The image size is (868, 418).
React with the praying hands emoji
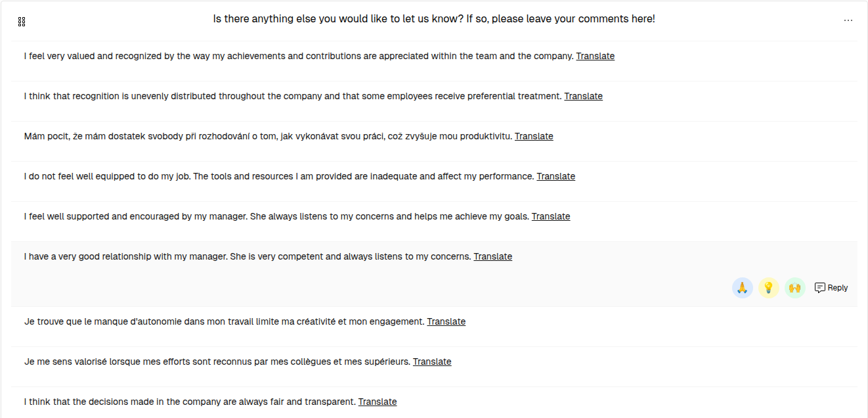click(x=743, y=288)
